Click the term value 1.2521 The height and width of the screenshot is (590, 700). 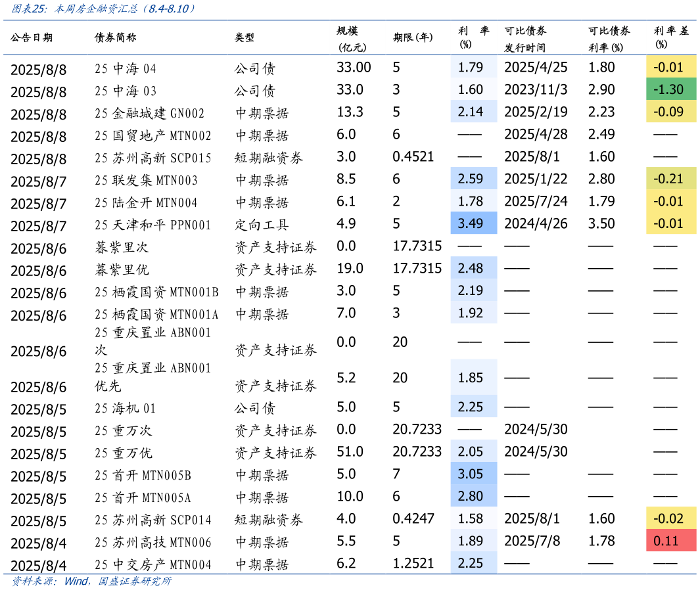pyautogui.click(x=413, y=563)
